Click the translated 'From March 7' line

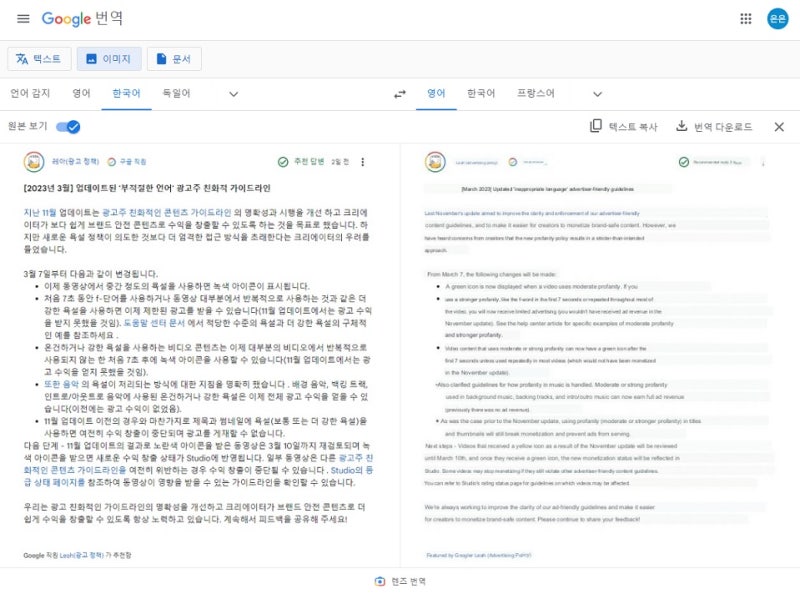(491, 274)
